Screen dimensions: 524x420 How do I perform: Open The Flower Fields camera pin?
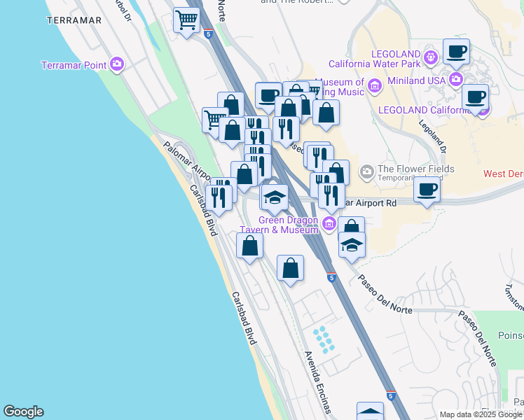click(367, 171)
